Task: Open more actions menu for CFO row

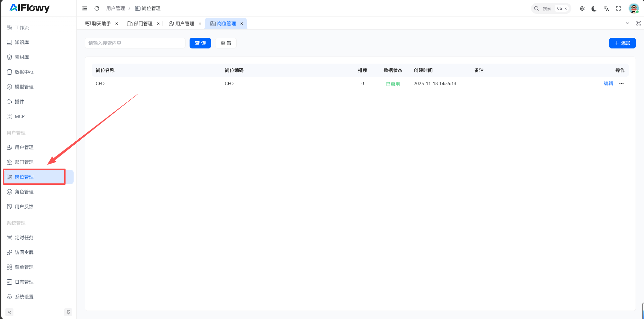Action: [621, 83]
